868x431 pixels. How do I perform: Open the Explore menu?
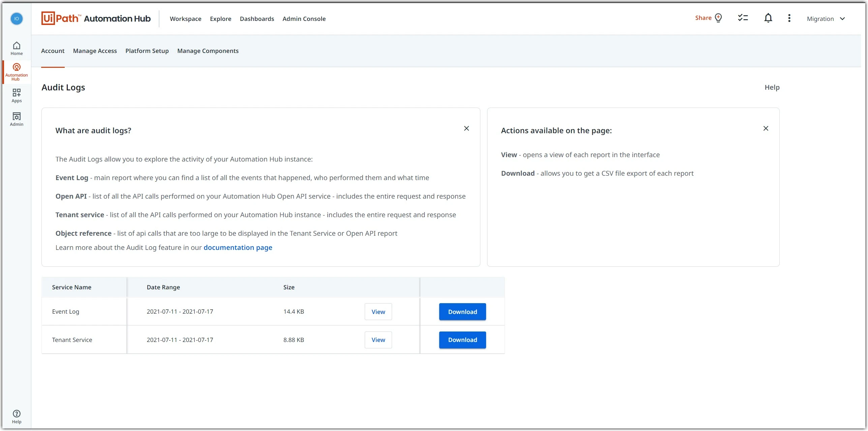tap(221, 19)
